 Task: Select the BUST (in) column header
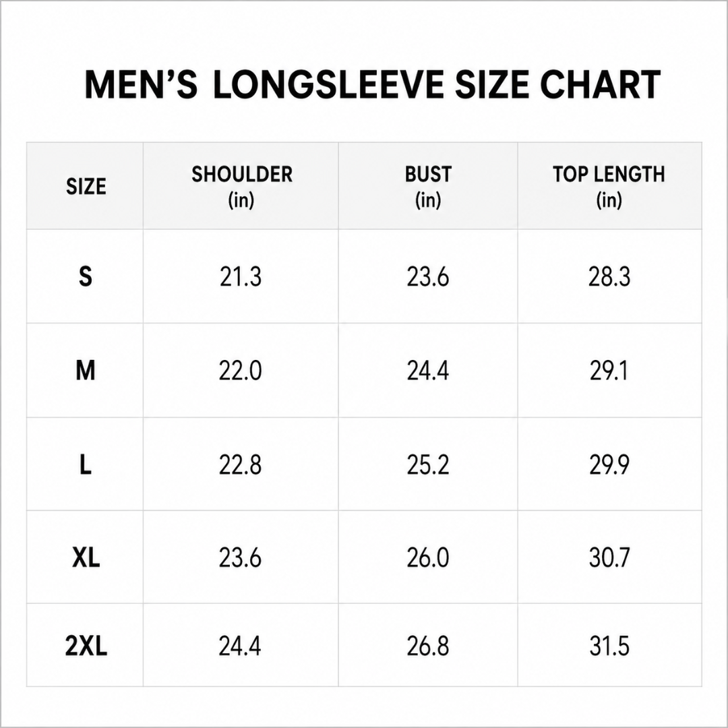click(x=427, y=187)
